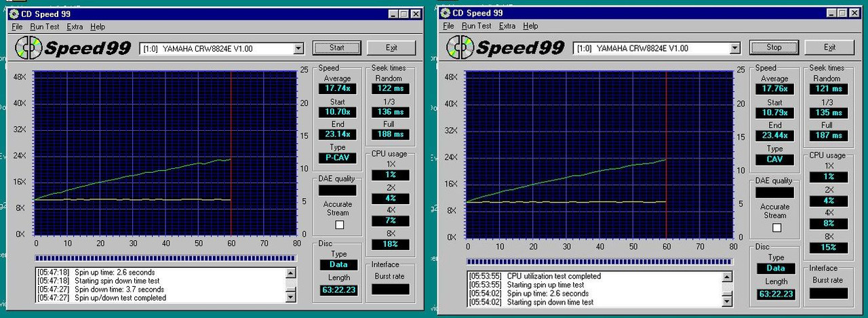Open Extra menu in right window
Screen dimensions: 868x318
(x=507, y=26)
